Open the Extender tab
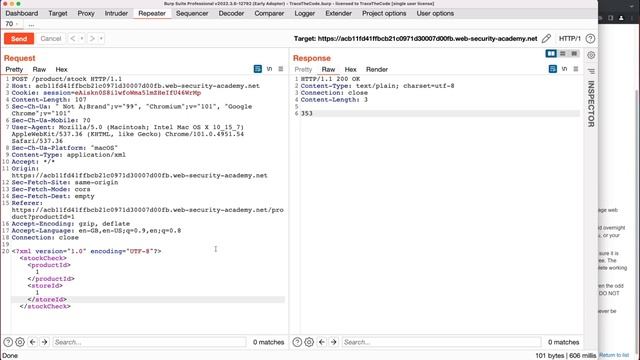This screenshot has height=360, width=640. pyautogui.click(x=338, y=13)
